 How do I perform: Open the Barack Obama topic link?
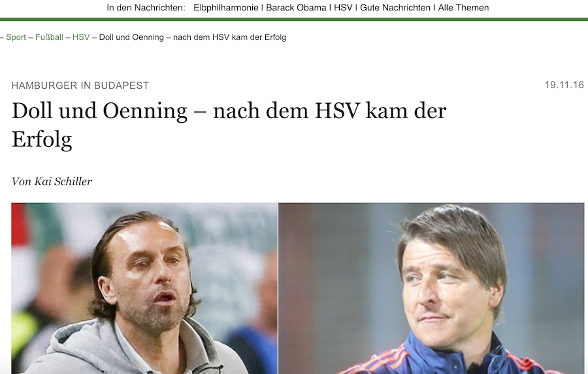click(x=296, y=8)
